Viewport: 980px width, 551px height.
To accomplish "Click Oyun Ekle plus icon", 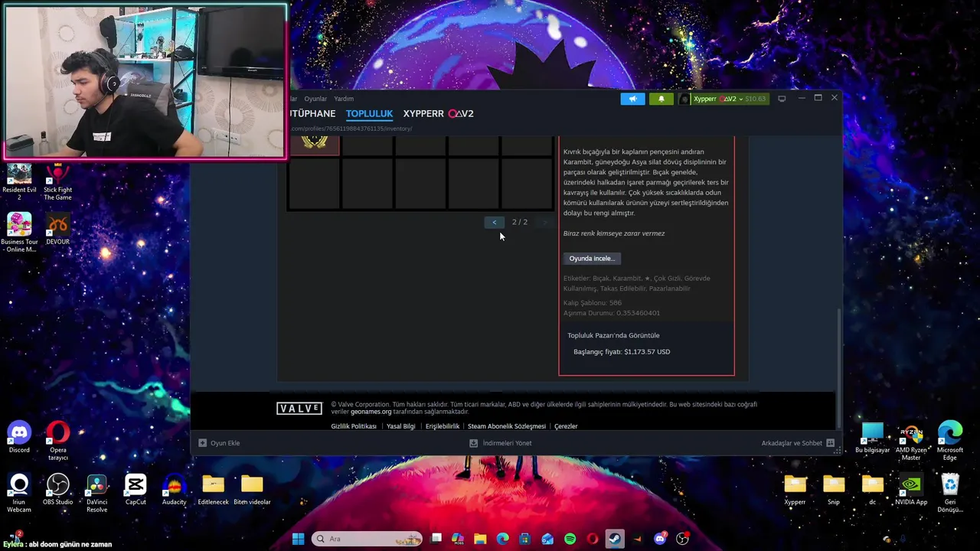I will [202, 443].
